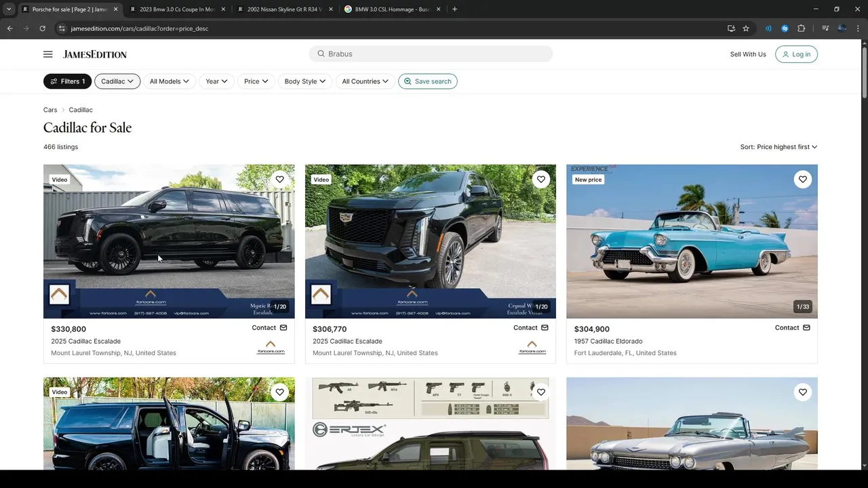Go to Cars breadcrumb link

pyautogui.click(x=50, y=110)
